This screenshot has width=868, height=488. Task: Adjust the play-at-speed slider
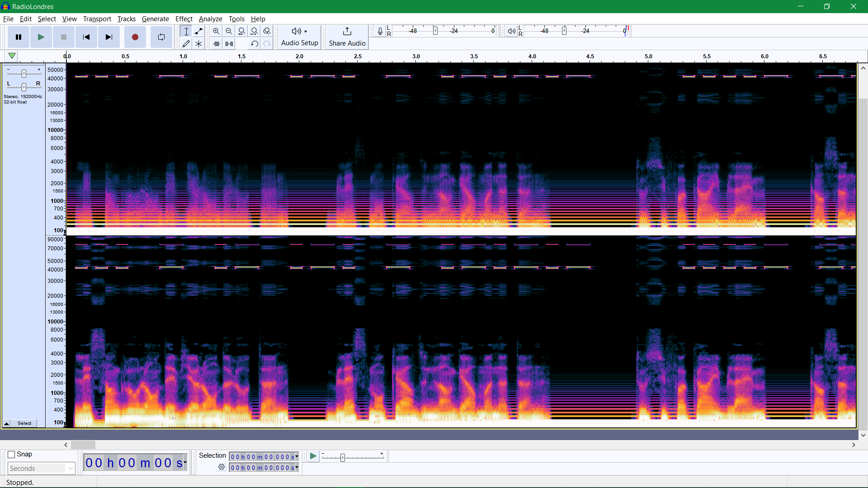[x=342, y=457]
